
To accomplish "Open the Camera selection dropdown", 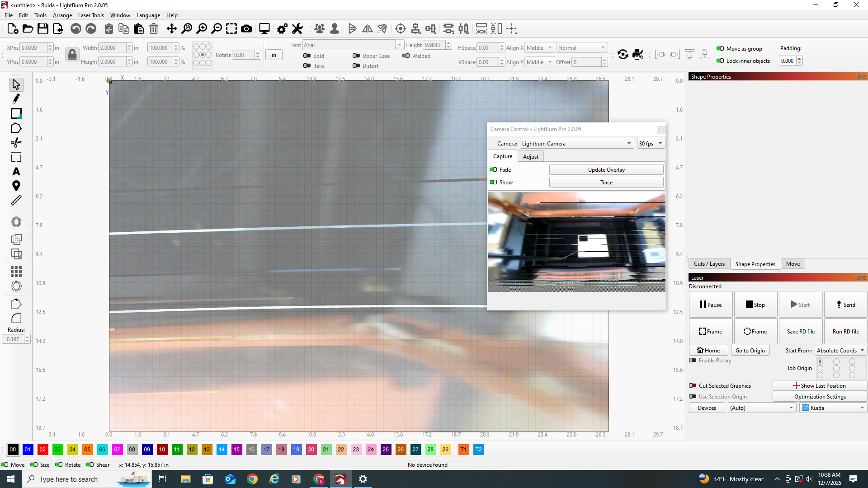I will 576,144.
